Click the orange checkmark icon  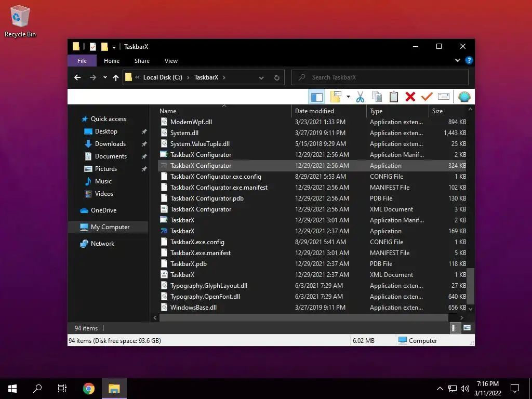point(427,97)
